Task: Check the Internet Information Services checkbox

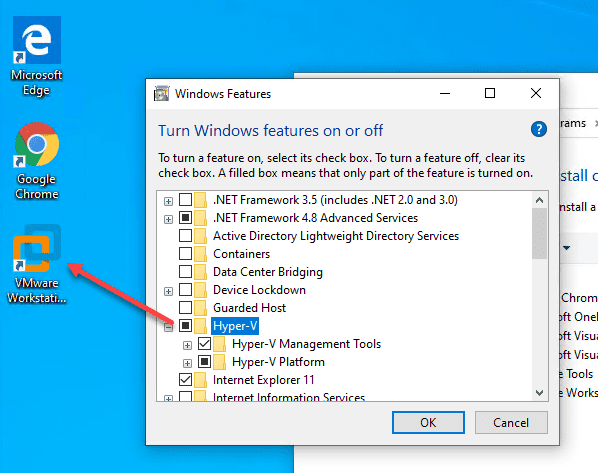Action: 185,396
